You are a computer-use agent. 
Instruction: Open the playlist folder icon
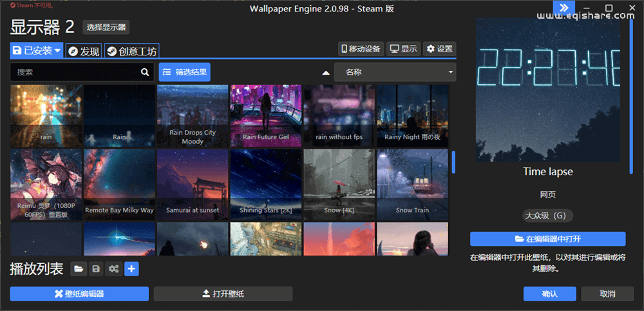click(x=79, y=269)
